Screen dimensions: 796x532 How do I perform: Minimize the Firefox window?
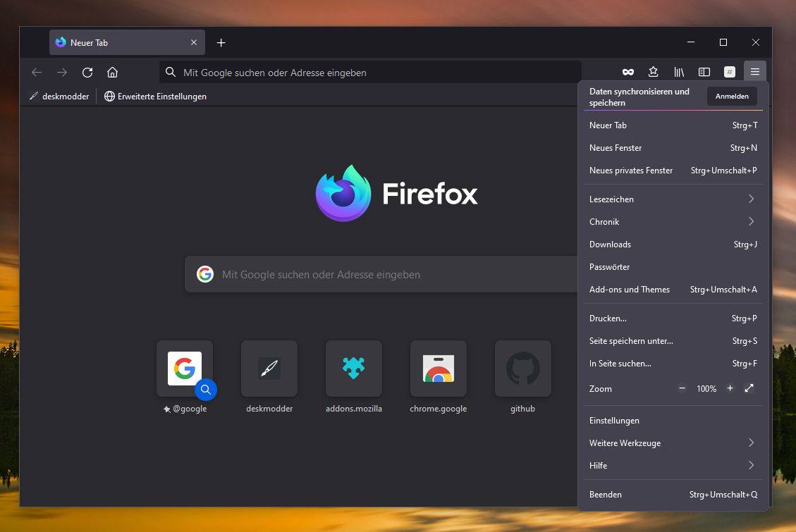(691, 42)
